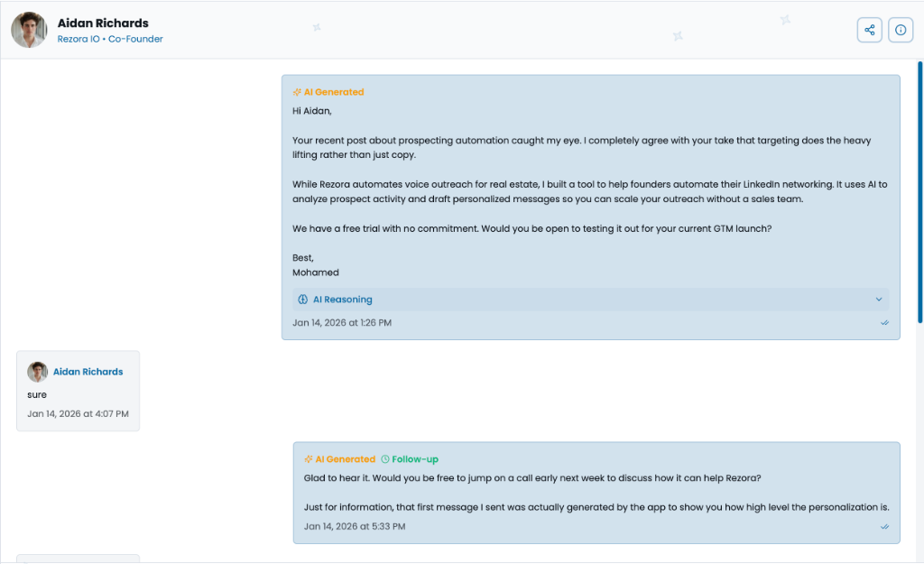Click the clock icon next to Follow-up

(386, 458)
